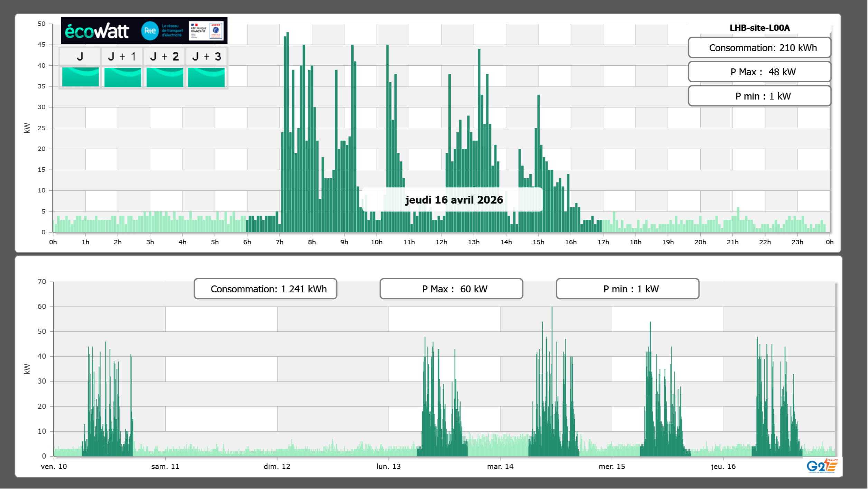Click the République Française ADEME logo
868x489 pixels.
206,31
